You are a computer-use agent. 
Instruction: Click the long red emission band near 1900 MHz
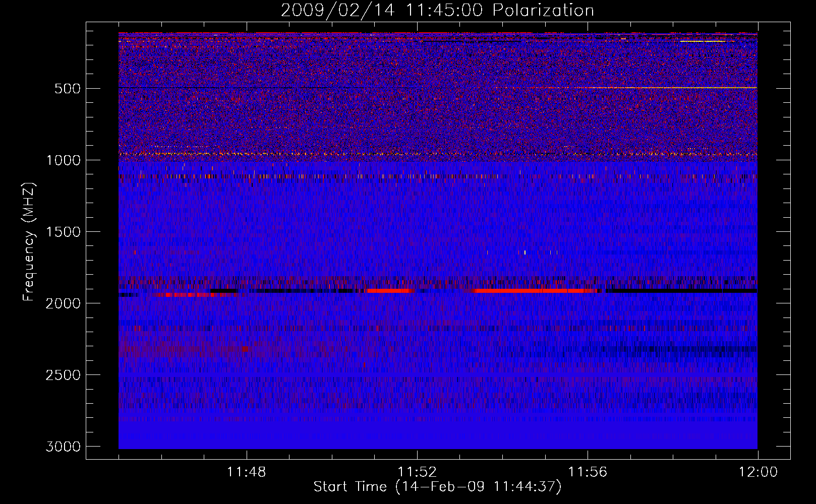[x=536, y=291]
